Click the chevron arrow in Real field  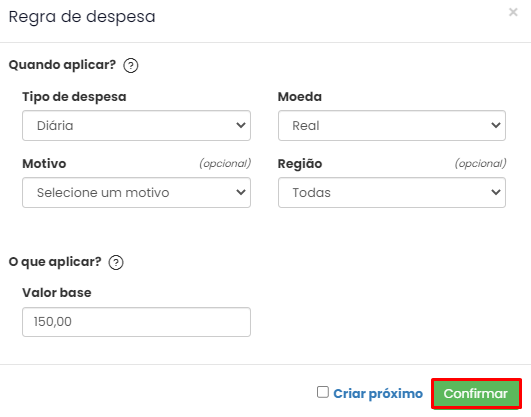(x=496, y=125)
